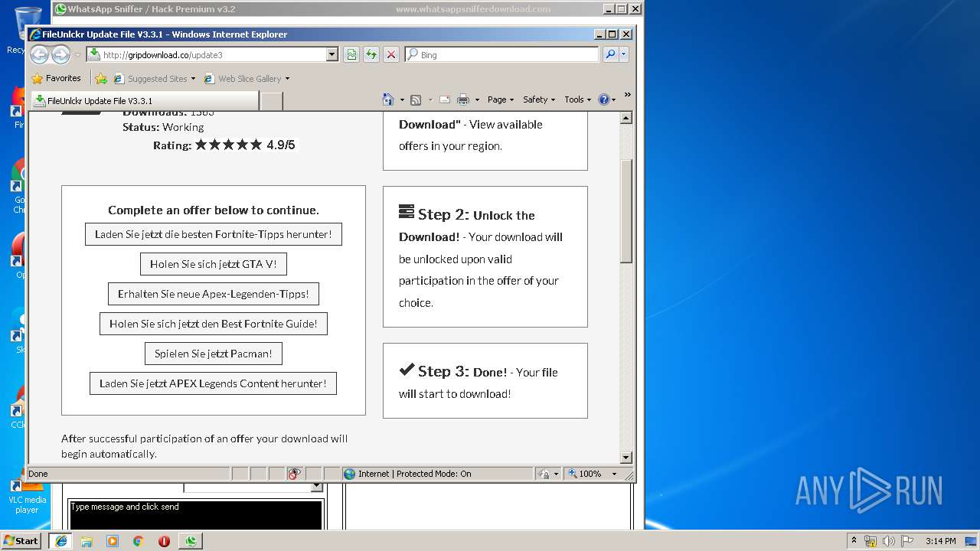Expand the address bar URL dropdown
This screenshot has width=980, height=551.
pyautogui.click(x=332, y=54)
